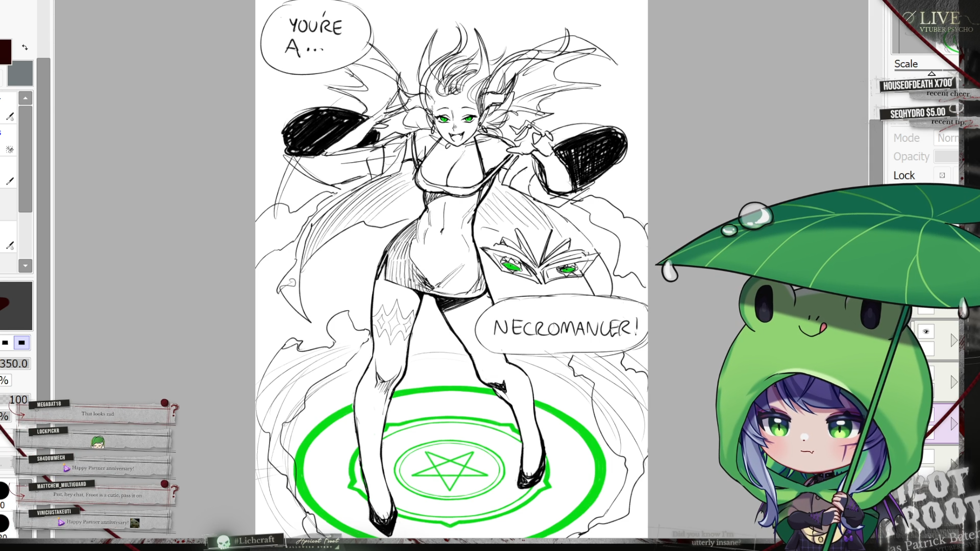The width and height of the screenshot is (980, 551).
Task: Open the layer blending Mode dropdown
Action: [x=947, y=138]
